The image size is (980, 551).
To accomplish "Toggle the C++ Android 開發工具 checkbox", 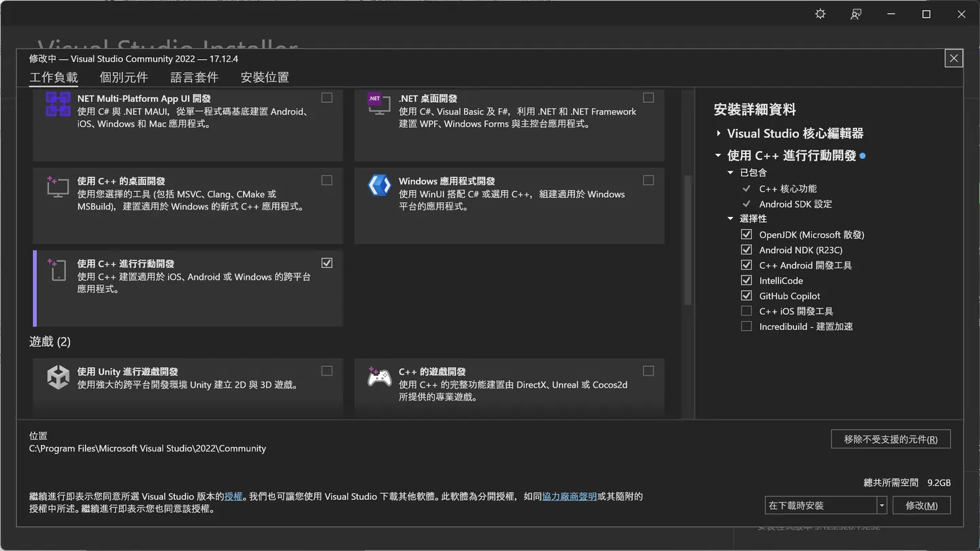I will 747,265.
